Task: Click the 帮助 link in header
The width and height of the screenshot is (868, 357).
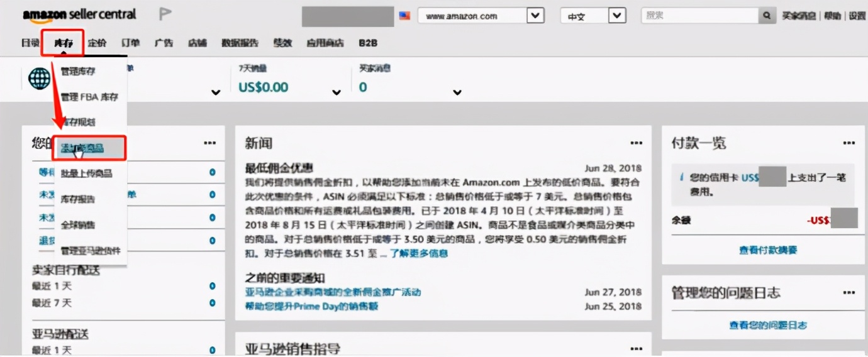Action: [x=832, y=16]
